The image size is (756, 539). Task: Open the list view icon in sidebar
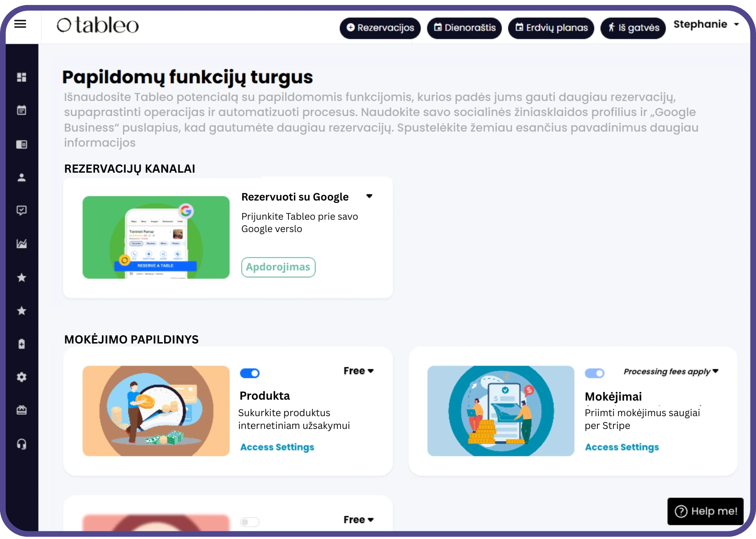21,144
